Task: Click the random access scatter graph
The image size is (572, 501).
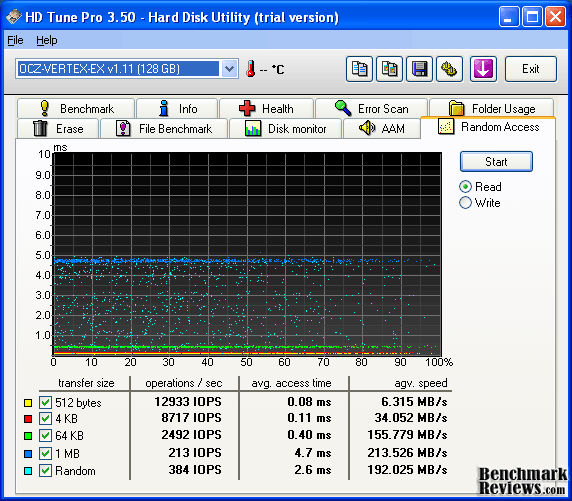Action: [247, 254]
